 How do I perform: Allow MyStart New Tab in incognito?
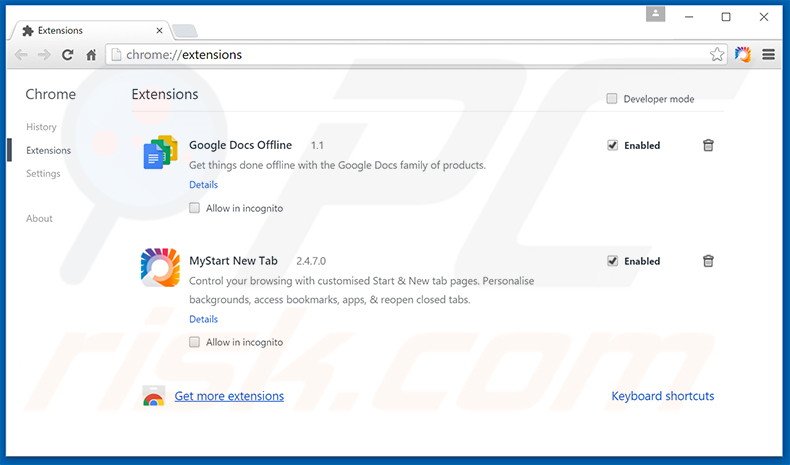coord(195,342)
